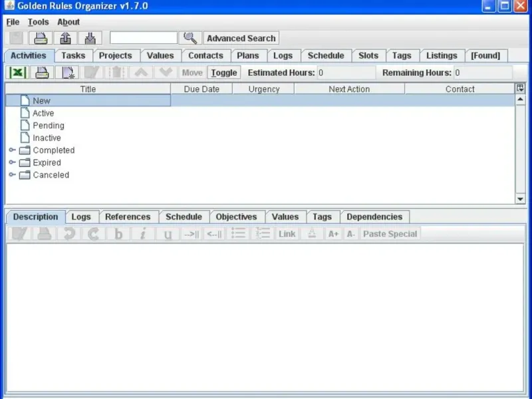
Task: Open the Listings tab
Action: (x=442, y=56)
